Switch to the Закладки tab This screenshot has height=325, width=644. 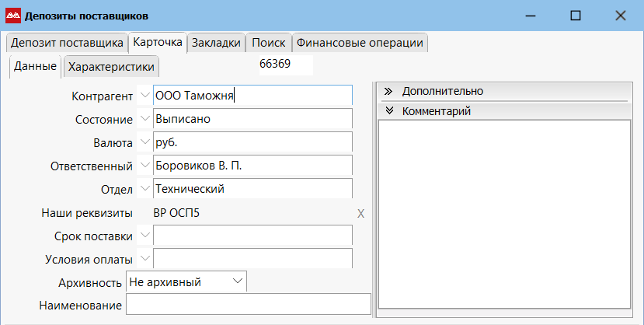[216, 43]
